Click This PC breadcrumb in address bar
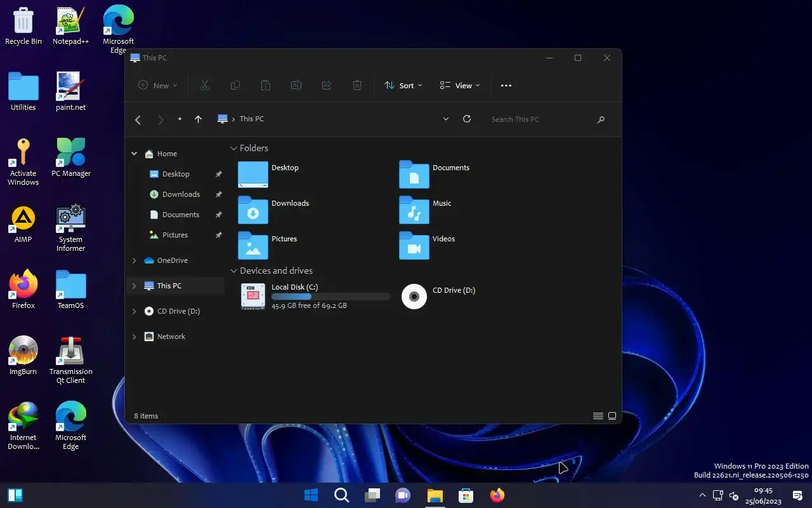The image size is (812, 508). click(252, 119)
